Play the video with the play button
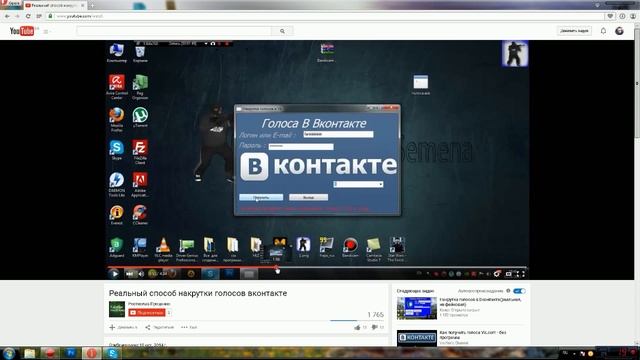Viewport: 640px width, 360px height. tap(115, 274)
